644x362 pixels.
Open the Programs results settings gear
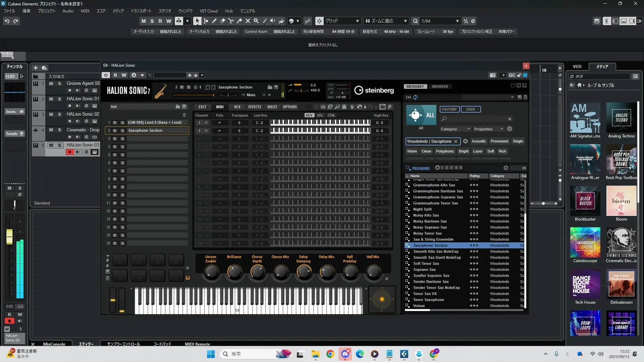click(x=506, y=168)
